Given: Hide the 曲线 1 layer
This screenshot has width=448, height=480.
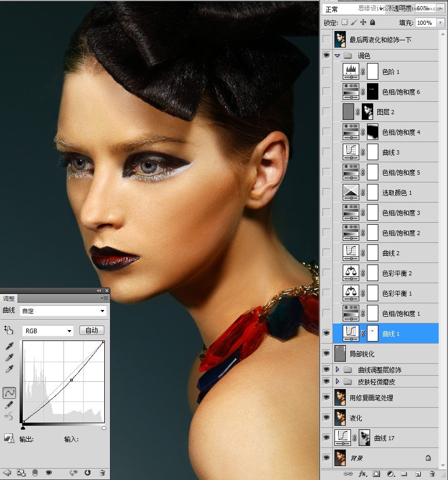Looking at the screenshot, I should click(326, 333).
